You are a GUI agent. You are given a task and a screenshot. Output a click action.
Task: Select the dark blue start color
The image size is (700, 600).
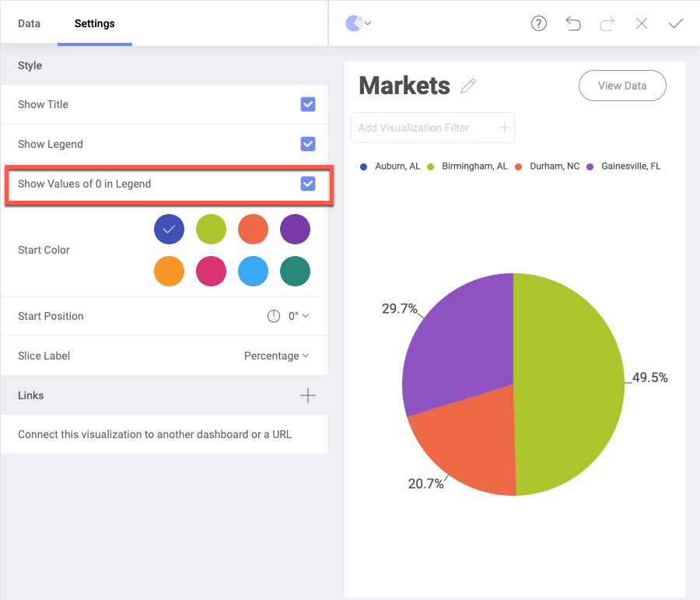pos(170,230)
